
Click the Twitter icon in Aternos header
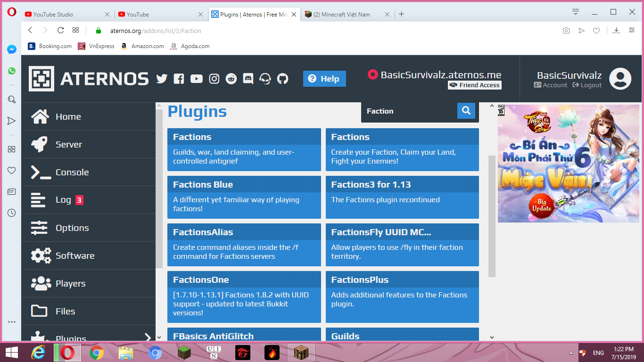point(162,79)
